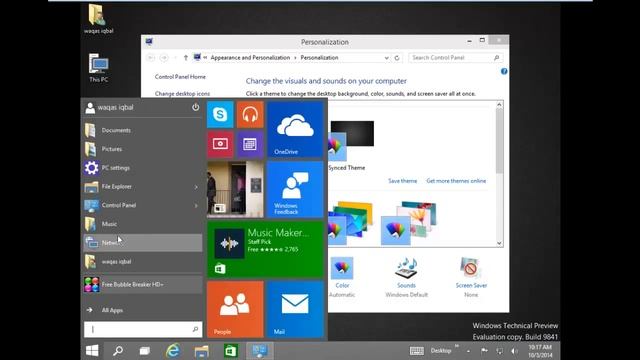Switch to the Personalization taskbar button
The image size is (640, 360).
(260, 351)
